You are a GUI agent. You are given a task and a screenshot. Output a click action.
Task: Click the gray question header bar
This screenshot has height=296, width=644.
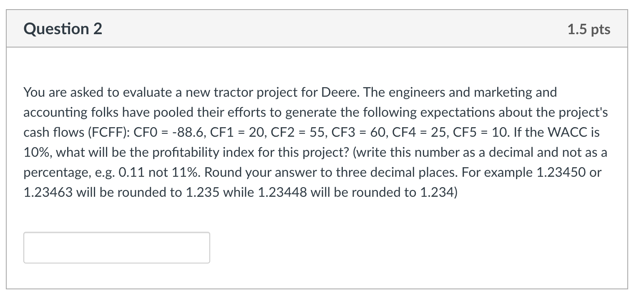tap(317, 28)
